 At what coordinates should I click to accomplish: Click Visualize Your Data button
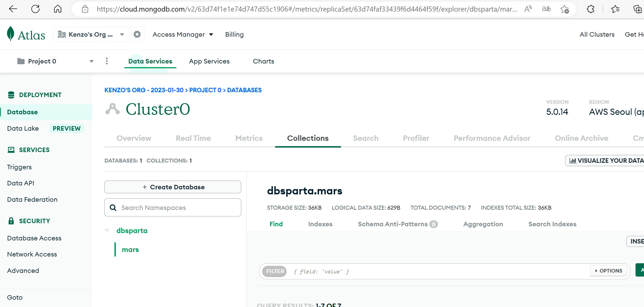tap(605, 161)
